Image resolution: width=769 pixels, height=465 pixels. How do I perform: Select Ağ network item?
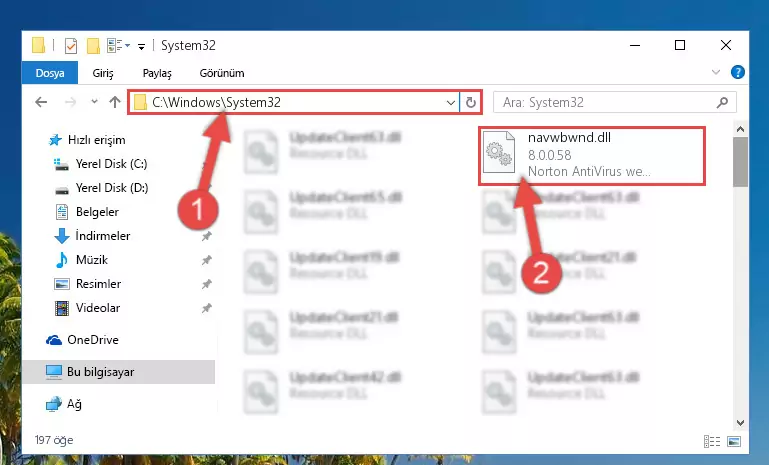tap(64, 404)
